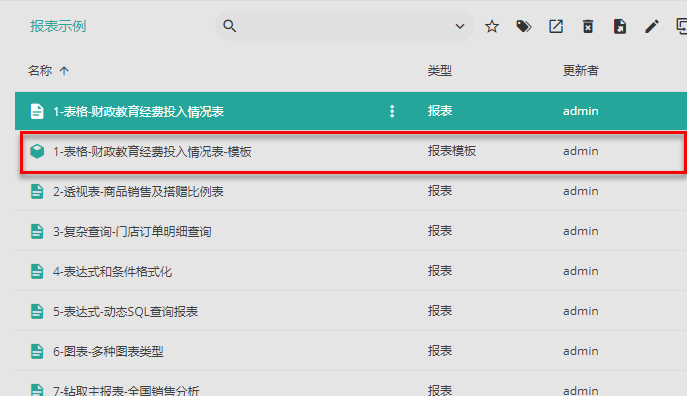
Task: Click admin cell of 5-表达式 row
Action: pos(581,311)
